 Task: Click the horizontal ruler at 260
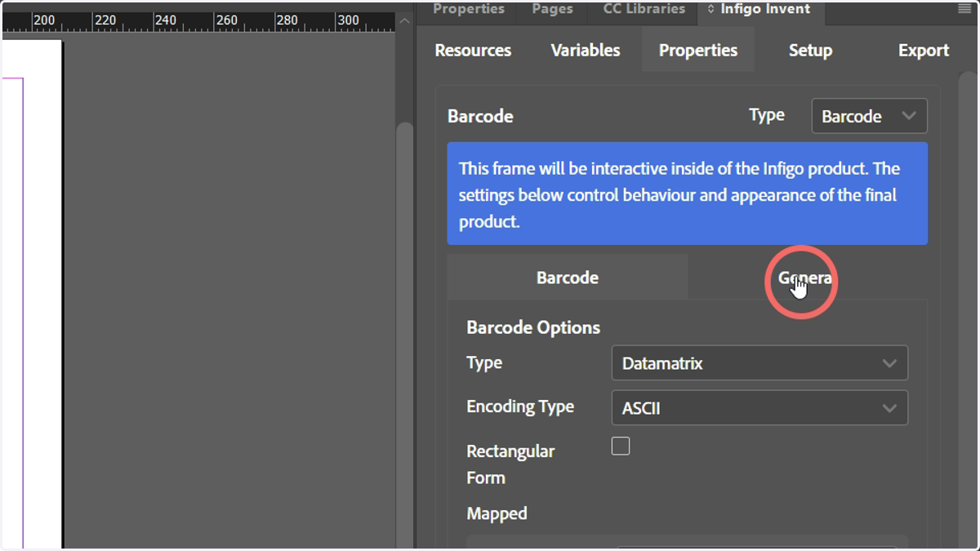(227, 20)
